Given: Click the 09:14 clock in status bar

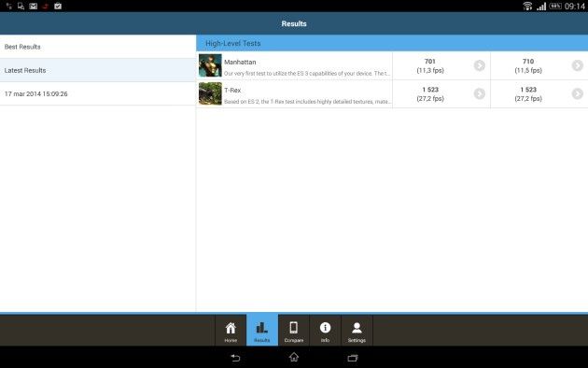Looking at the screenshot, I should [575, 6].
